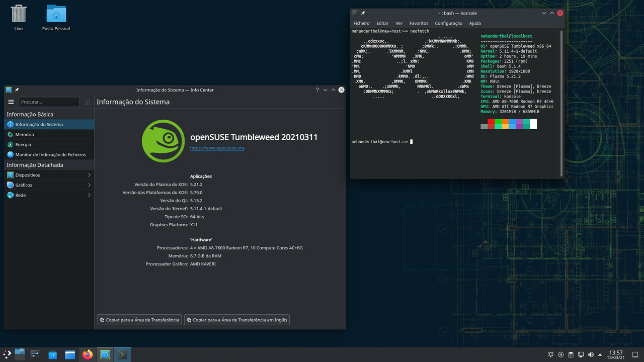Viewport: 644px width, 362px height.
Task: Open the https://www.opensuse.org link
Action: [x=217, y=148]
